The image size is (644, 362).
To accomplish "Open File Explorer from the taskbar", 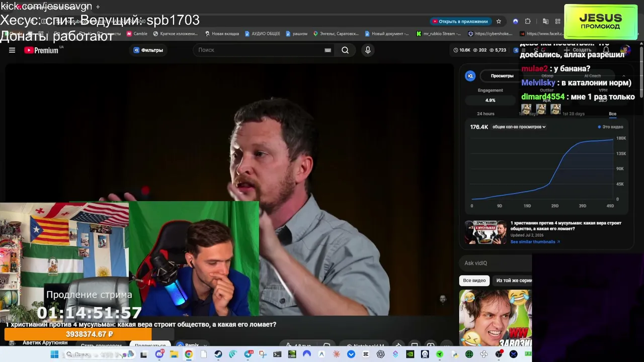I will pos(174,354).
